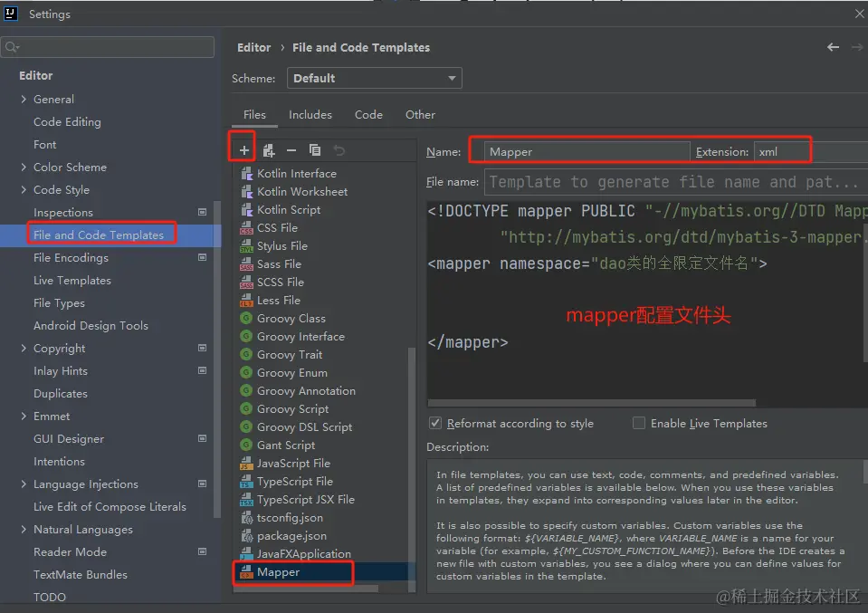Select SCSS File in template list
868x613 pixels.
click(x=280, y=283)
